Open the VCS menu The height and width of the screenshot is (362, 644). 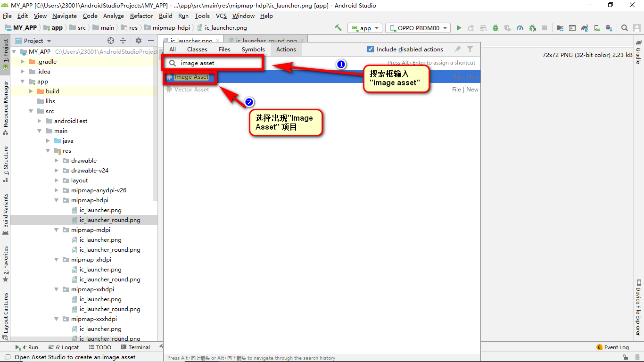pyautogui.click(x=221, y=16)
